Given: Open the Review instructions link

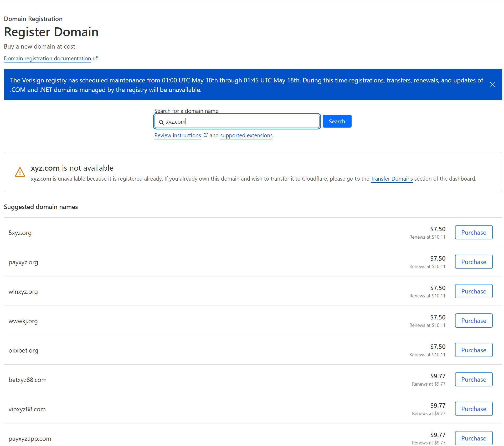Looking at the screenshot, I should 177,135.
